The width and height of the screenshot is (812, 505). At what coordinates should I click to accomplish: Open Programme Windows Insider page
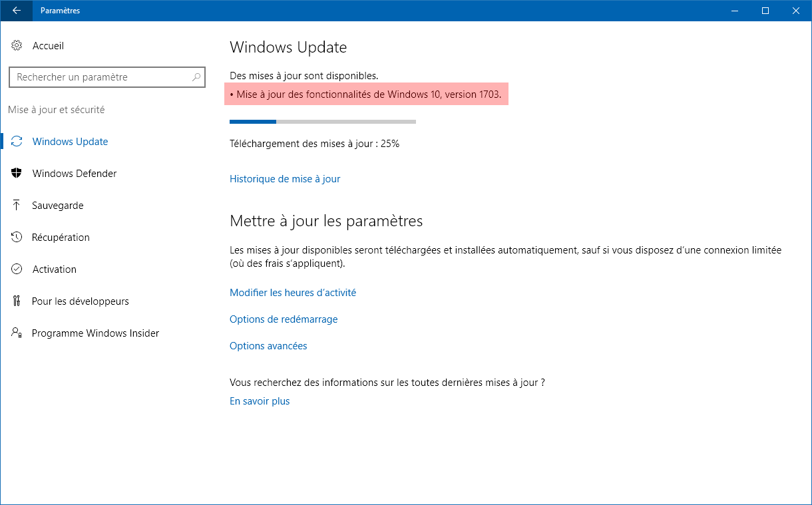[95, 333]
